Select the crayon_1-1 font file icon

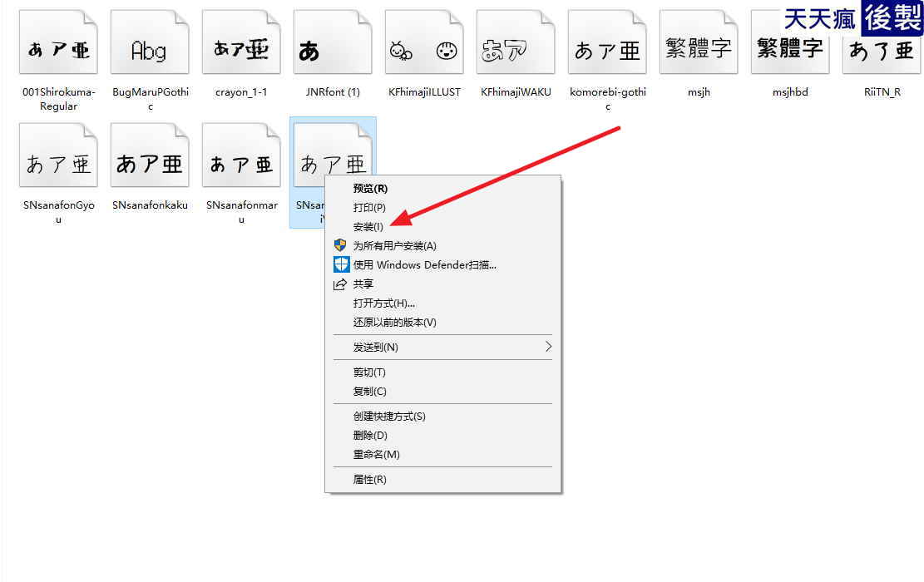[241, 42]
